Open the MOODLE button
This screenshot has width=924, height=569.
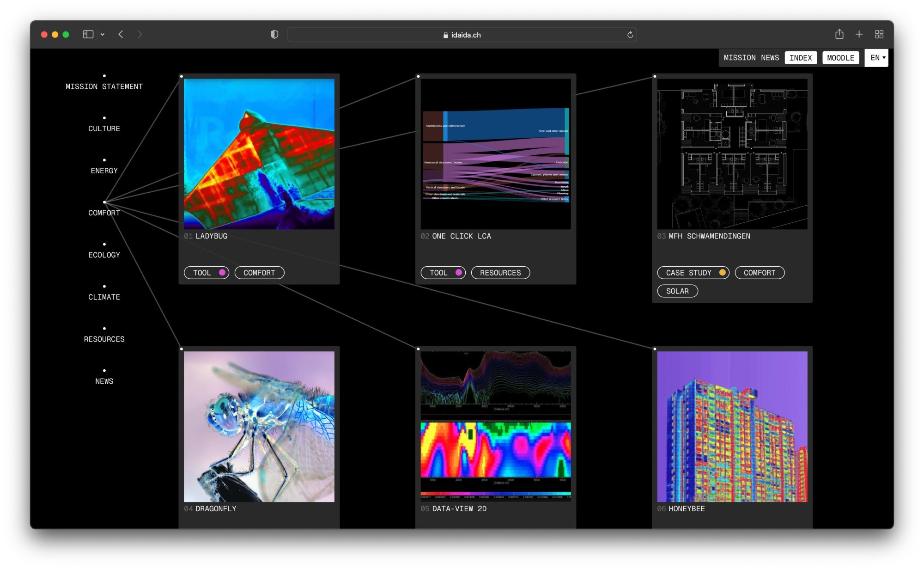click(840, 58)
